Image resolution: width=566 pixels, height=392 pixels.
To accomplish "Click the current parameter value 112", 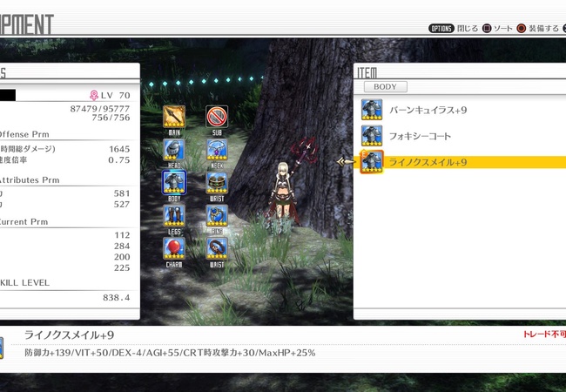I will (123, 235).
